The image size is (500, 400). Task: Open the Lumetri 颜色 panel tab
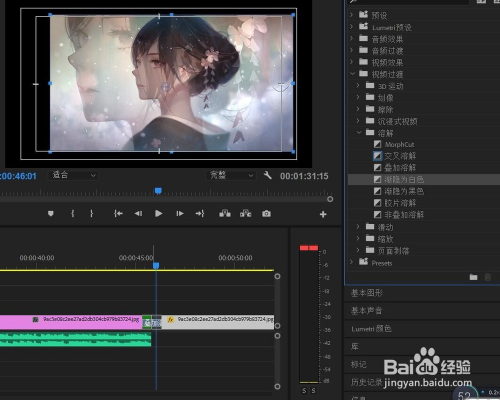tap(371, 329)
